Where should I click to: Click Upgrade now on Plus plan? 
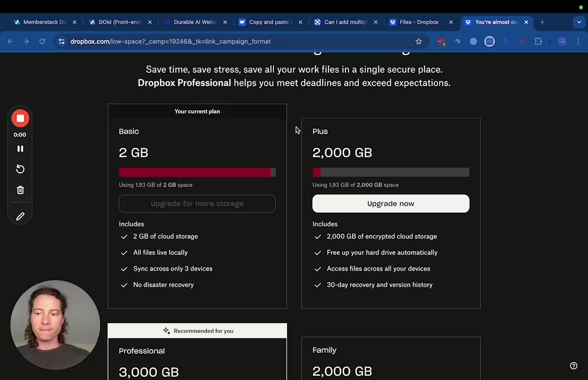391,204
